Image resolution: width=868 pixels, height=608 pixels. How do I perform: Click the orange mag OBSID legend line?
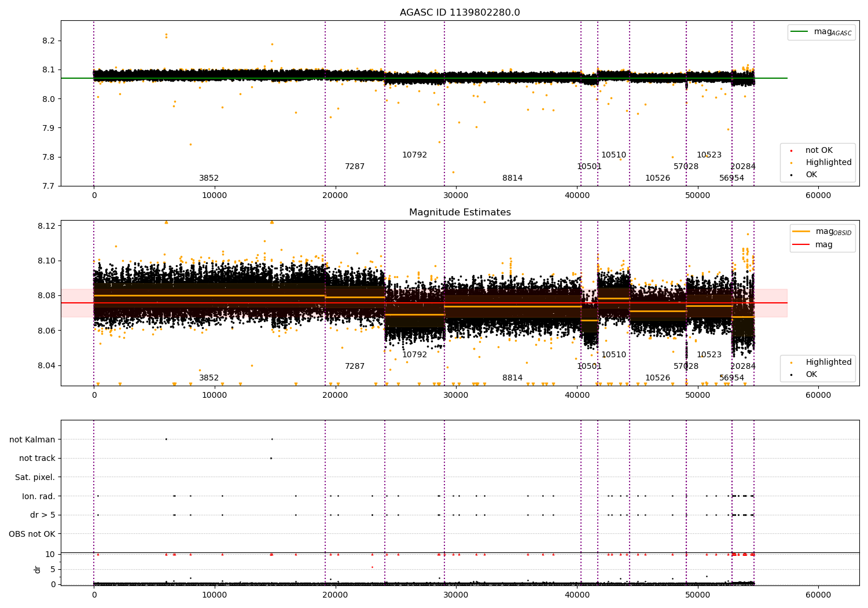801,232
